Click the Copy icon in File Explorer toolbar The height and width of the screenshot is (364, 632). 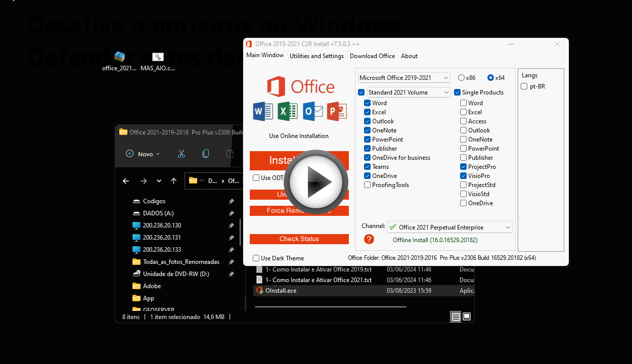tap(206, 154)
